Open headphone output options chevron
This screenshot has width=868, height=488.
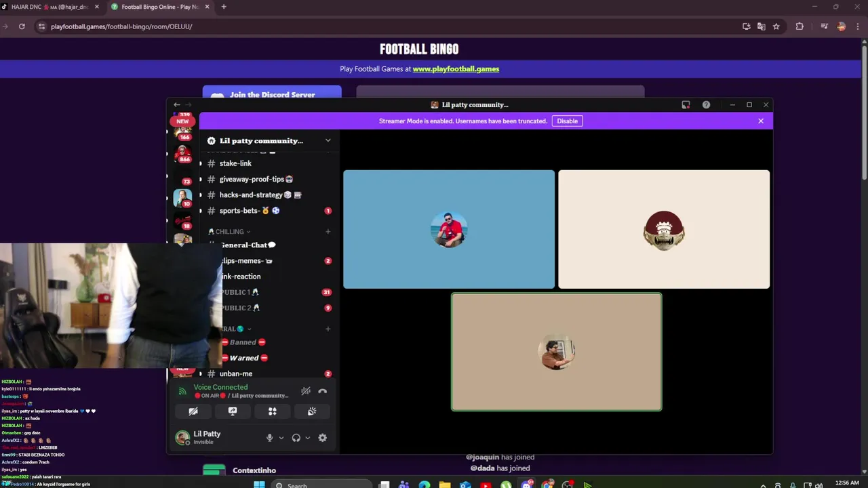(x=307, y=438)
